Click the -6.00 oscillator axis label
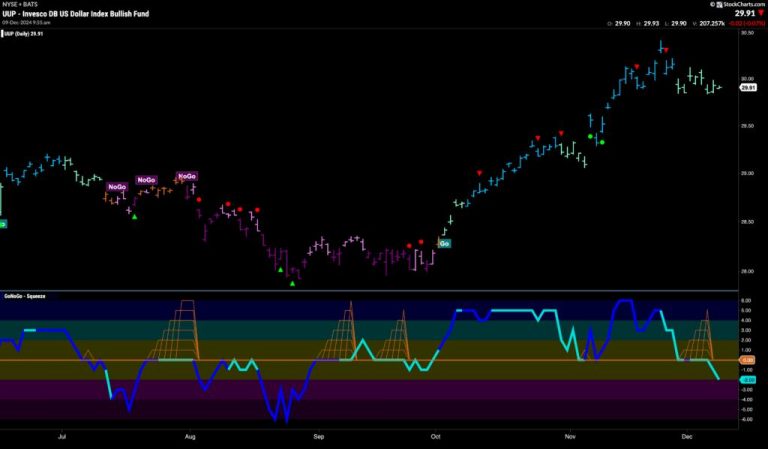This screenshot has width=768, height=449. coord(746,419)
